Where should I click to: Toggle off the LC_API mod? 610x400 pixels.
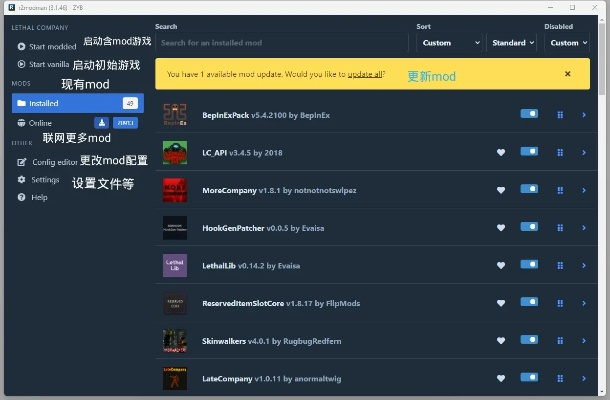529,151
